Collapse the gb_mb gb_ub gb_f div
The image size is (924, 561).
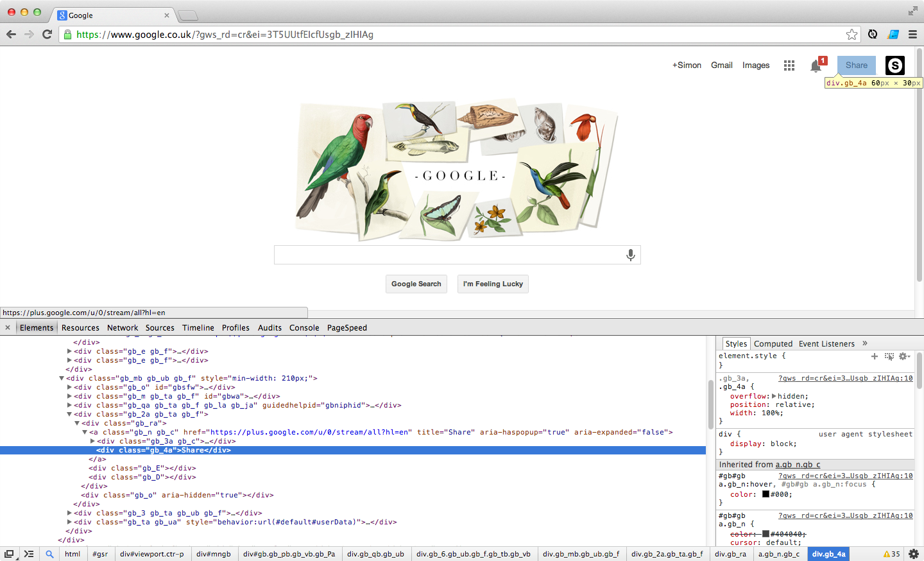[62, 379]
